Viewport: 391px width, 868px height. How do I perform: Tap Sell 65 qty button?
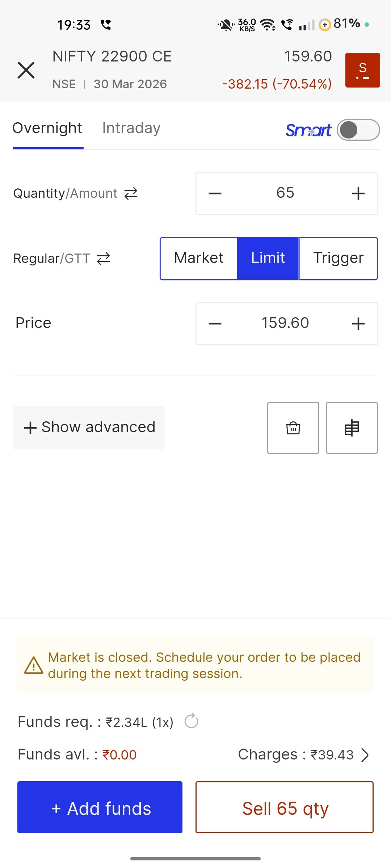click(x=285, y=807)
